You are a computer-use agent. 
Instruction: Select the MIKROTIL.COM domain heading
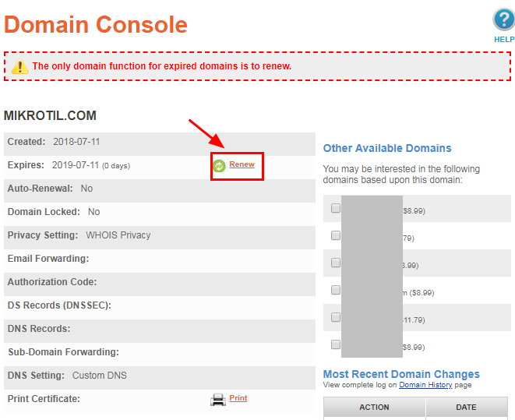pyautogui.click(x=50, y=115)
